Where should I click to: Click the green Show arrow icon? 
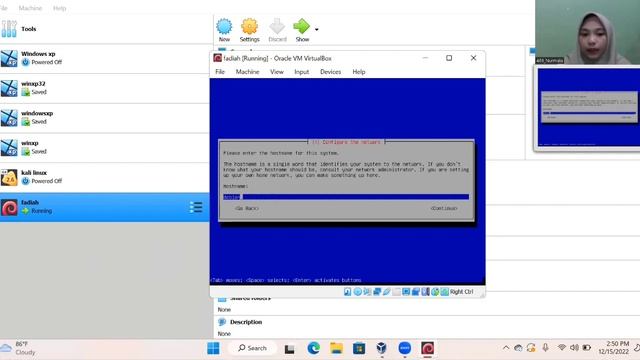pyautogui.click(x=302, y=27)
